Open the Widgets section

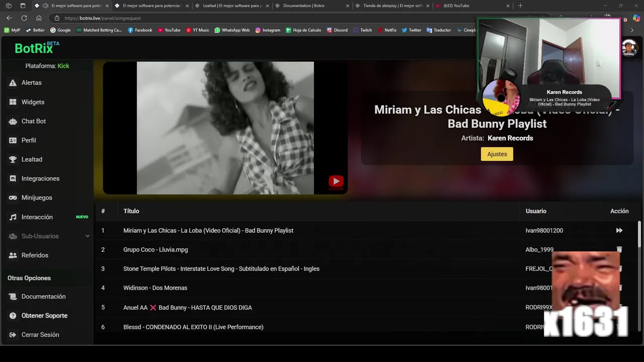click(x=33, y=102)
